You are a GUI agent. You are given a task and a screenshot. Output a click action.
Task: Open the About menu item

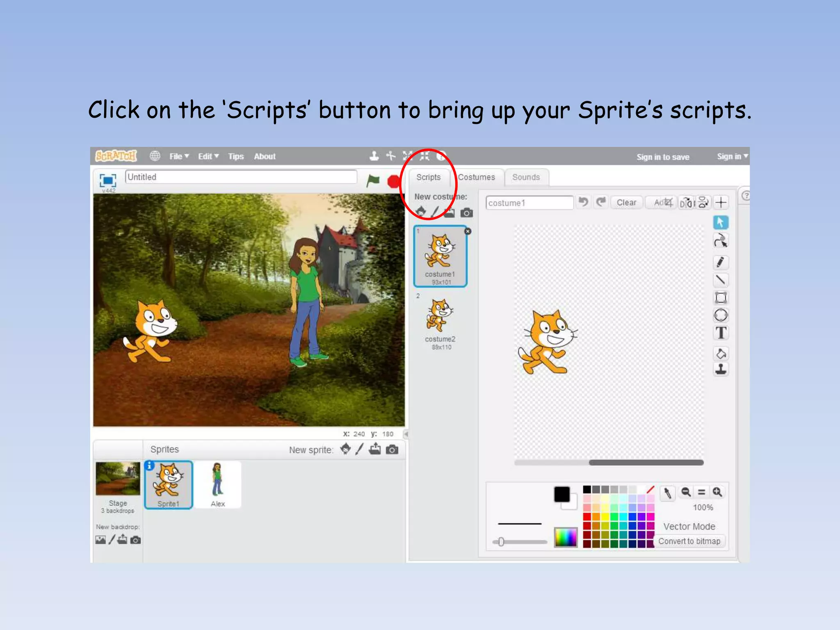(265, 156)
